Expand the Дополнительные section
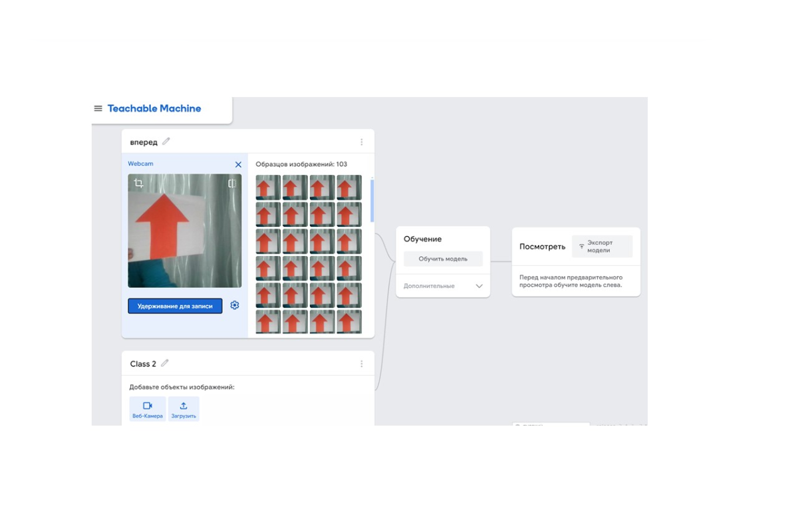This screenshot has width=798, height=532. click(430, 286)
